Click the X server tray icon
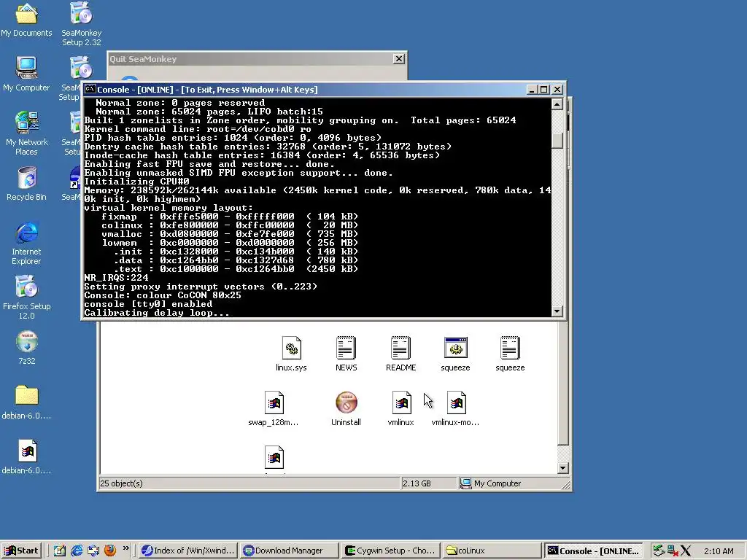Viewport: 747px width, 560px height. (686, 551)
